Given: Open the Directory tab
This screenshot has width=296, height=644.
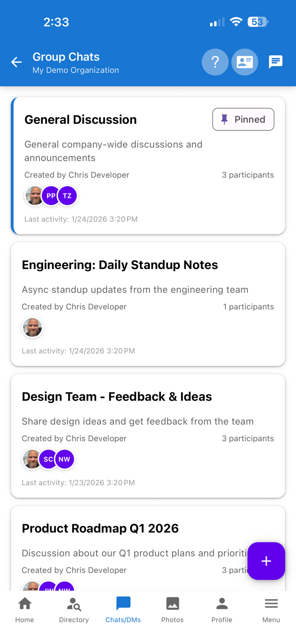Looking at the screenshot, I should [x=74, y=610].
